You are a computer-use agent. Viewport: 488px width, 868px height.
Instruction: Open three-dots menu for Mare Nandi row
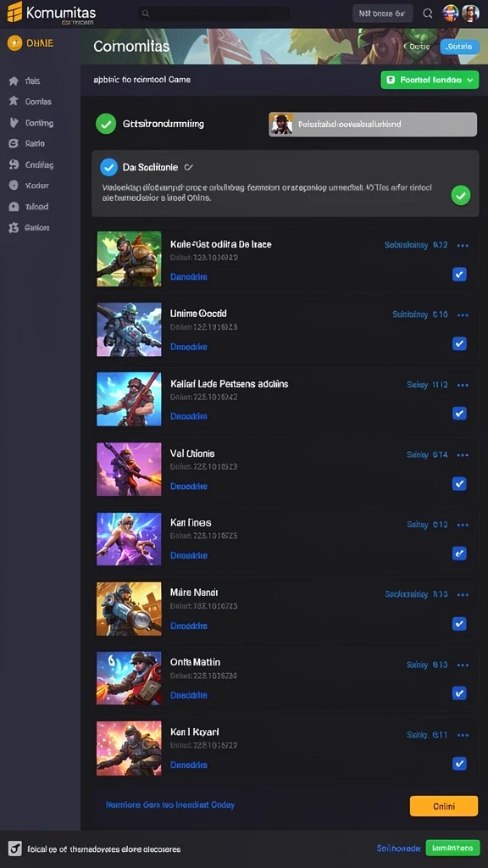pos(463,594)
